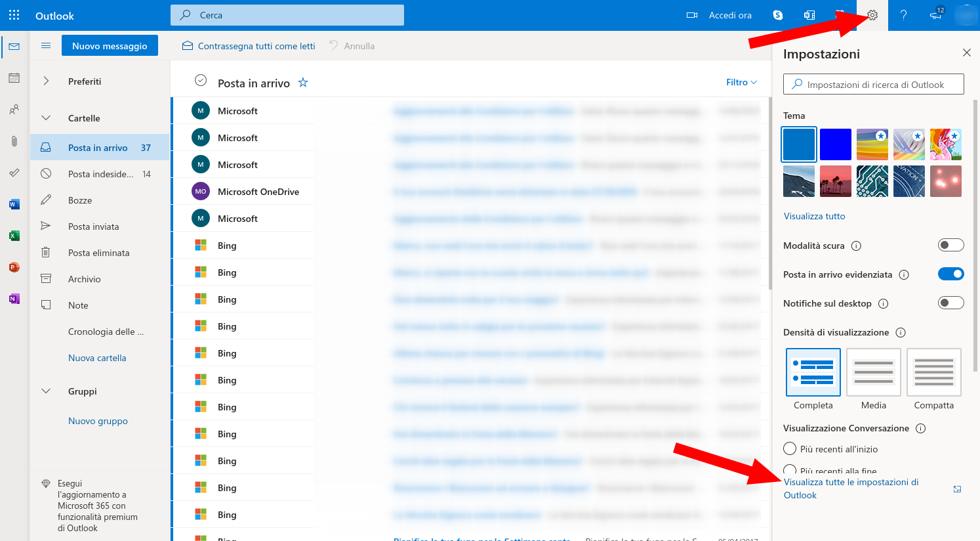Open the Visualizza tutto themes link
This screenshot has width=980, height=541.
(x=814, y=216)
